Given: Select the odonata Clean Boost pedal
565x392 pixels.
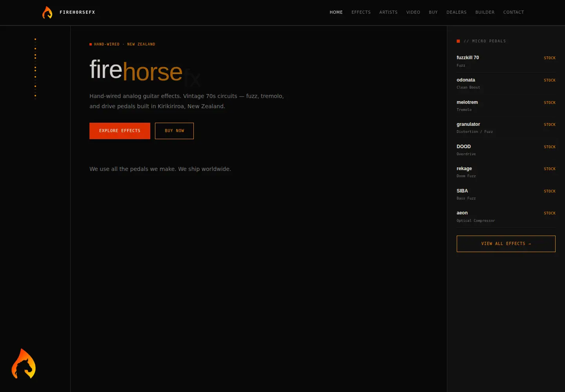Looking at the screenshot, I should [x=506, y=83].
